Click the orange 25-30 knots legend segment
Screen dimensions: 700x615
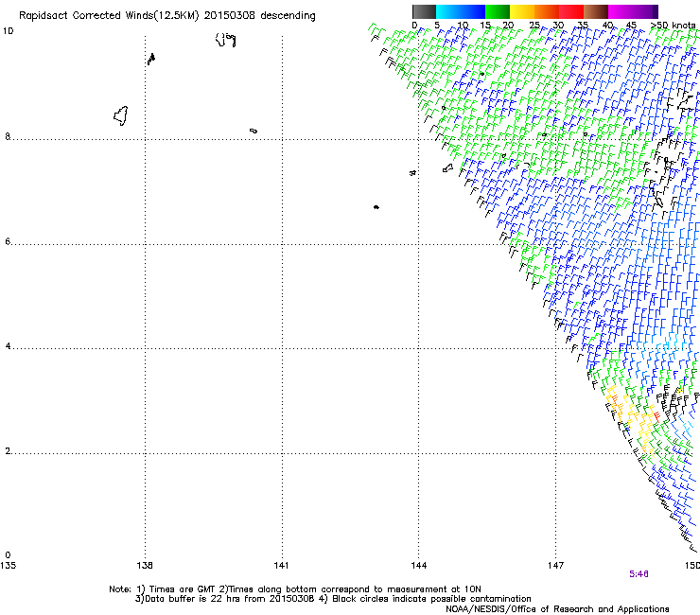point(547,11)
